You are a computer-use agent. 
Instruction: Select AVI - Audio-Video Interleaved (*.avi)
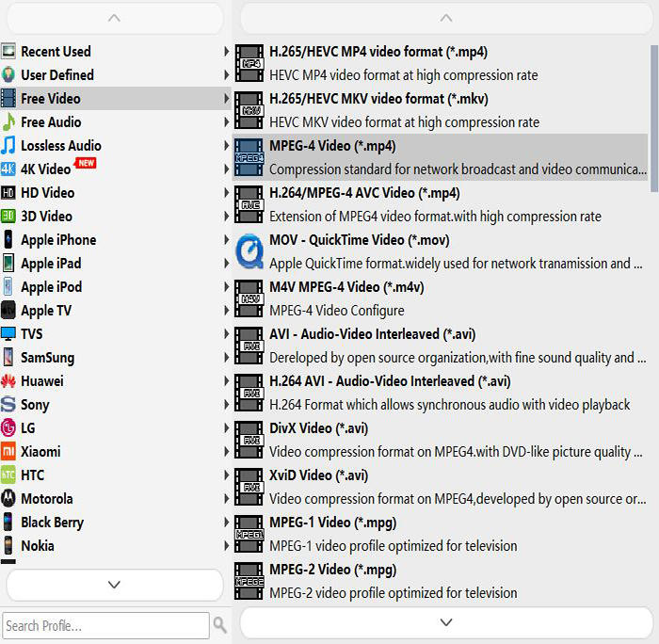pos(440,346)
